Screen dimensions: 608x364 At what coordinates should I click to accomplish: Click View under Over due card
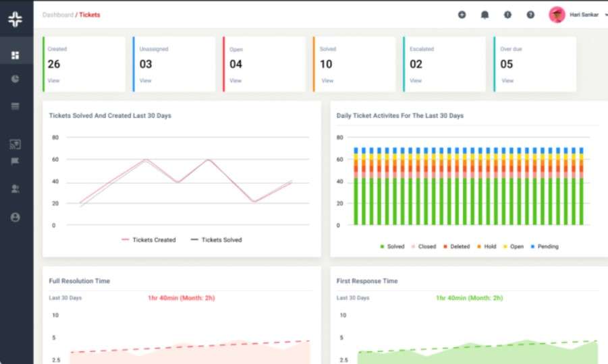click(507, 81)
